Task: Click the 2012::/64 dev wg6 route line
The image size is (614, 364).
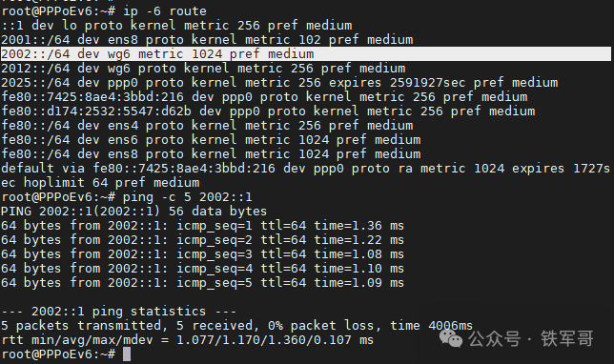Action: point(203,68)
